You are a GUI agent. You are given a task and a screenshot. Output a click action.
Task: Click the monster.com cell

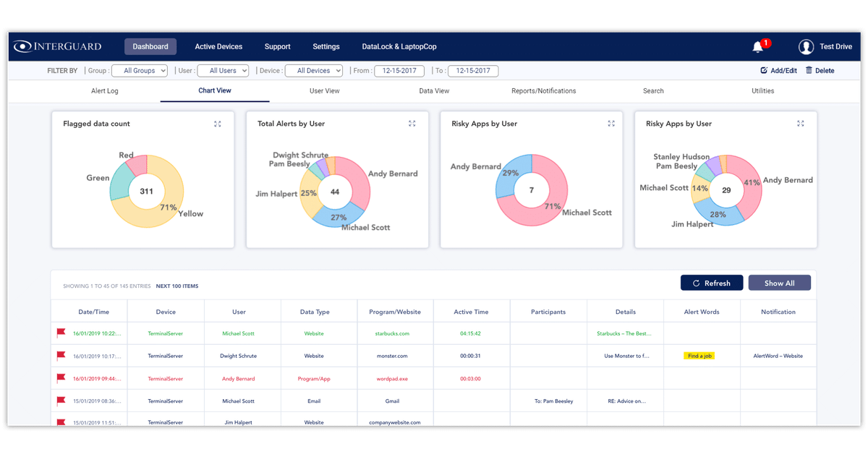tap(392, 356)
